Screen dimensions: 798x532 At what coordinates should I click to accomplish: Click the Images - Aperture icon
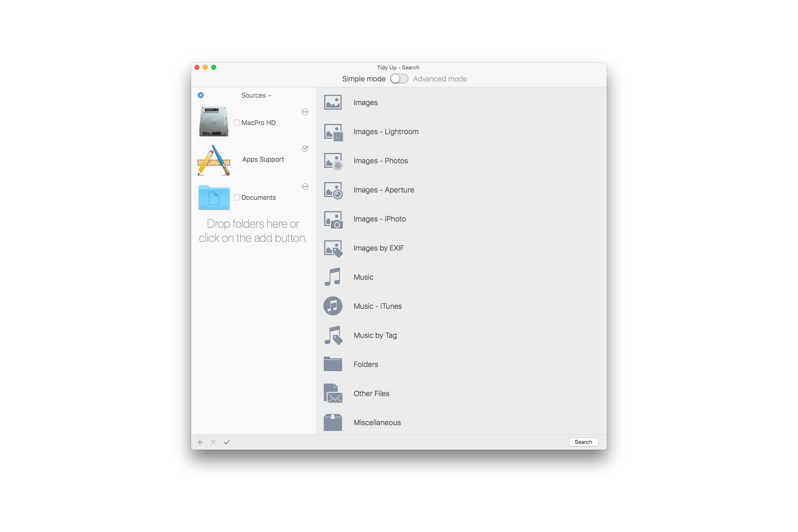pos(333,190)
